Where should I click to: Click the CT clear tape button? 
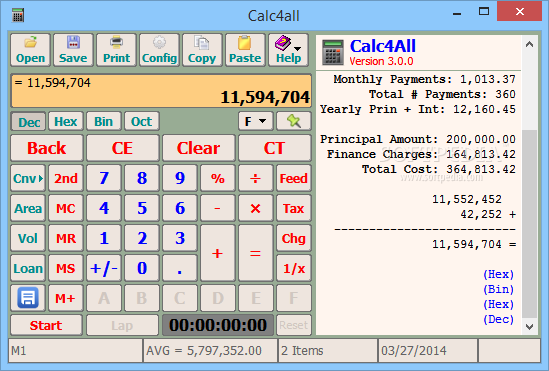click(x=274, y=148)
